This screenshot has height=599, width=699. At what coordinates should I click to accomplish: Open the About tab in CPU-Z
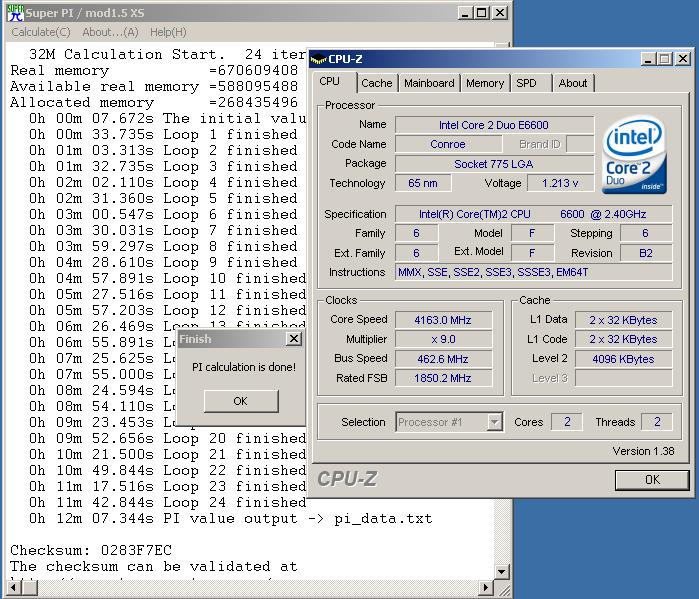click(x=573, y=83)
